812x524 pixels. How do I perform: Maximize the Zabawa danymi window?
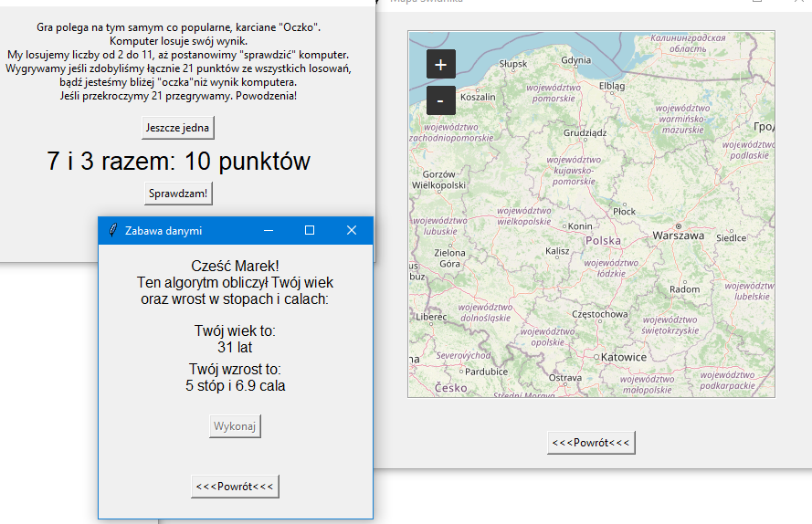click(310, 231)
